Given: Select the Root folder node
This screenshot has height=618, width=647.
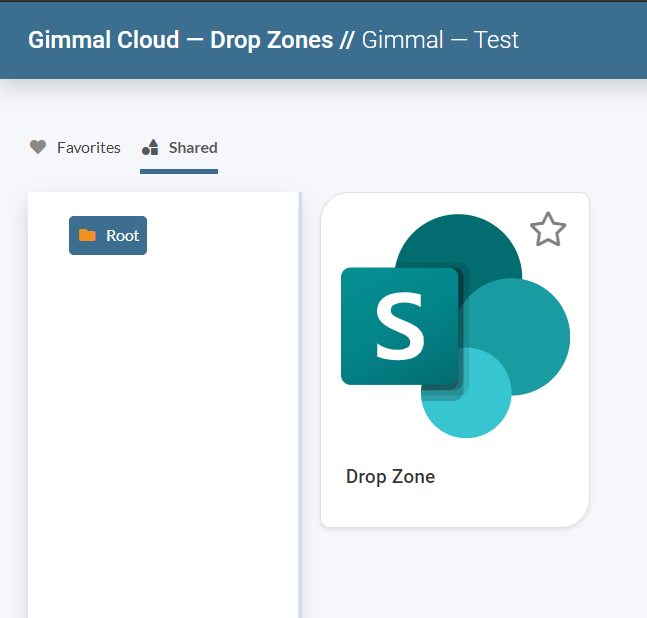Looking at the screenshot, I should pyautogui.click(x=108, y=236).
